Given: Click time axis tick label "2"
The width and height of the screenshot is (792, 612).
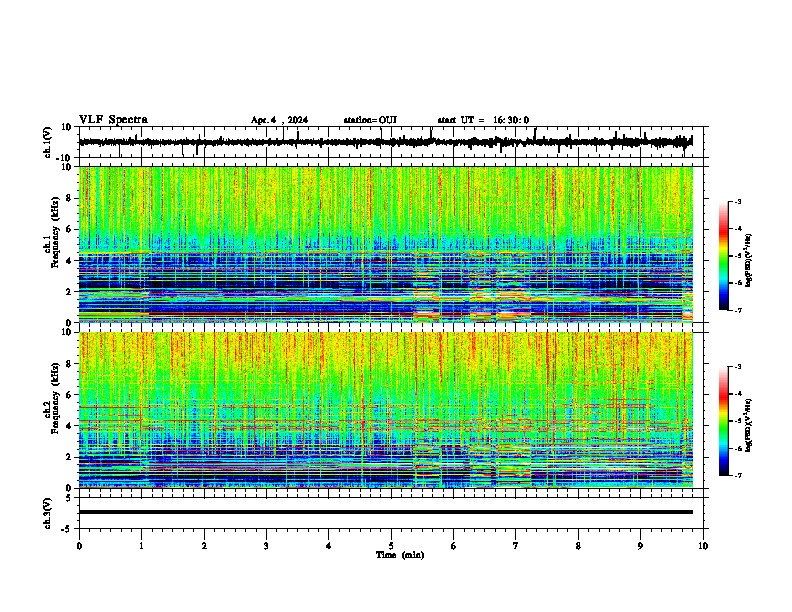Looking at the screenshot, I should tap(204, 546).
